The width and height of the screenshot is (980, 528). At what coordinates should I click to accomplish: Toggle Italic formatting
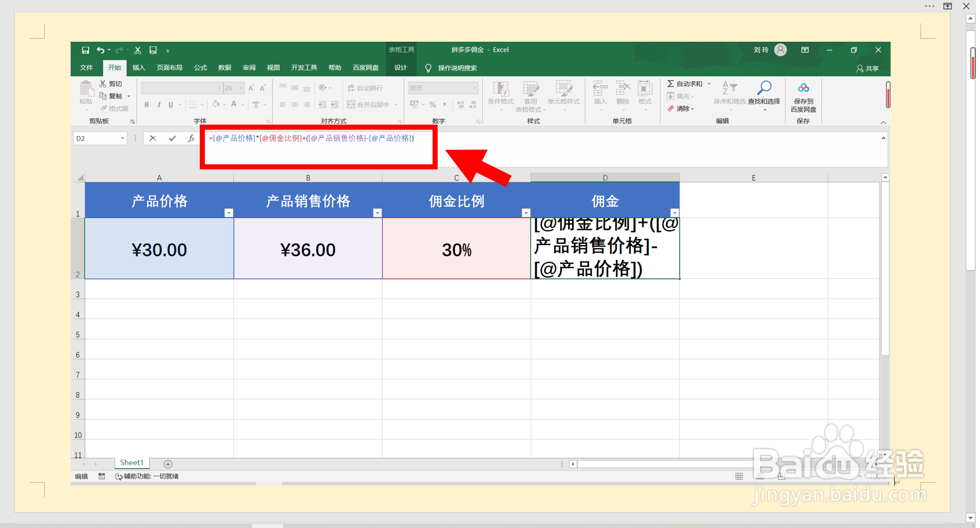pyautogui.click(x=159, y=105)
